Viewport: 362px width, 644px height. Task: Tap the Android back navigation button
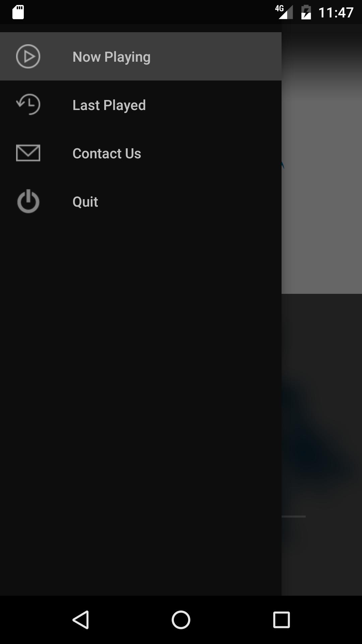click(81, 620)
